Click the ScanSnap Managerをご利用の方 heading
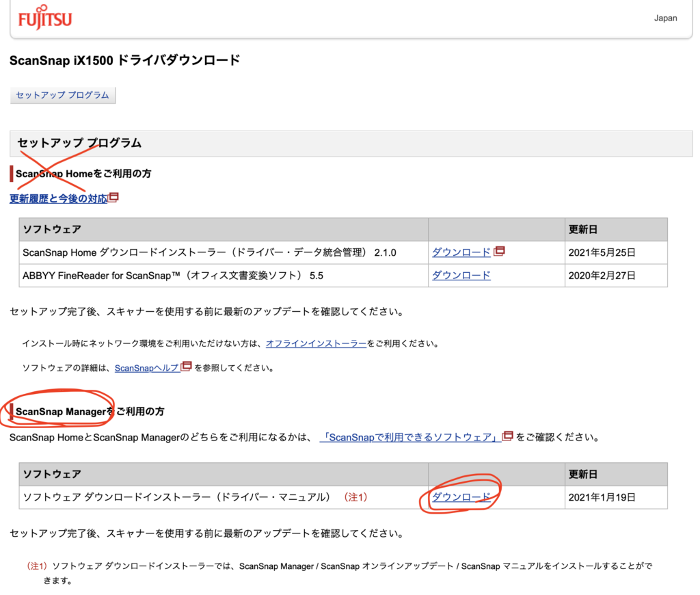The width and height of the screenshot is (700, 595). 90,412
